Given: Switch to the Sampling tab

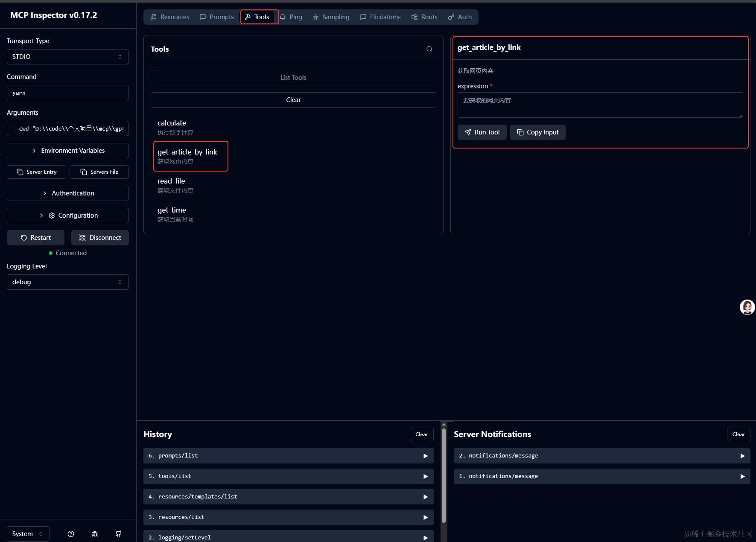Looking at the screenshot, I should coord(331,17).
